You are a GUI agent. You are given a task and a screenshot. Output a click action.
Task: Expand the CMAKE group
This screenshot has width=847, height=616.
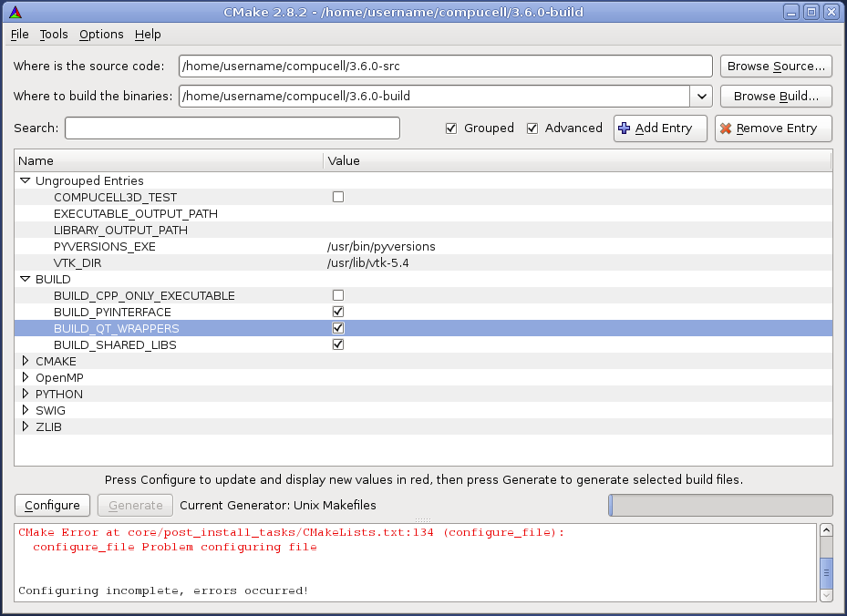click(x=26, y=361)
